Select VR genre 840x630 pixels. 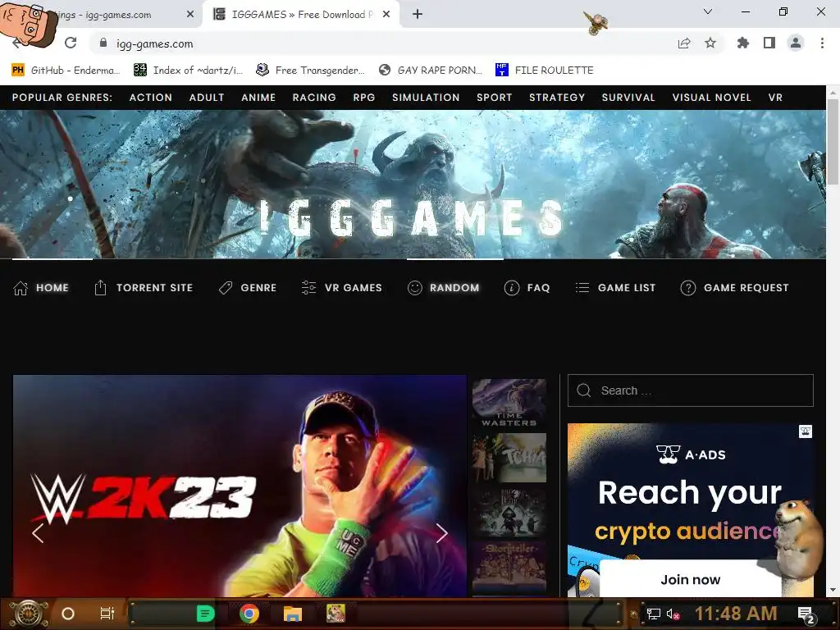775,98
